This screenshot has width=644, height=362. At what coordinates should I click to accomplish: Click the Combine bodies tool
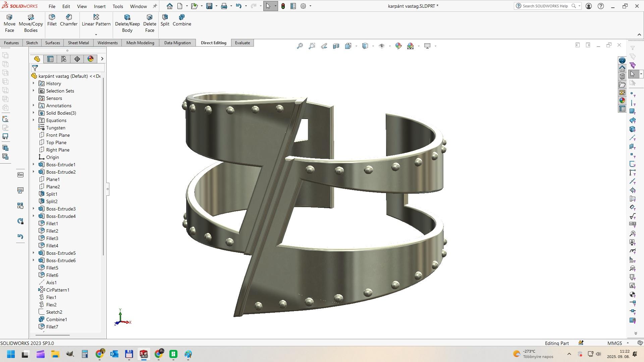pyautogui.click(x=182, y=20)
